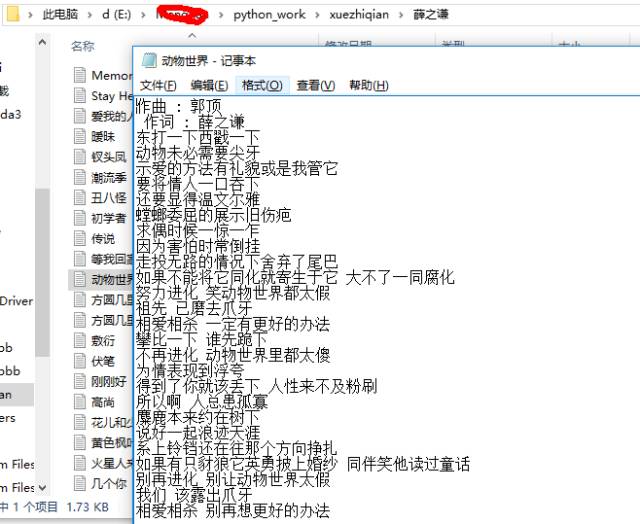Select the file named 传说
This screenshot has width=640, height=524.
[x=103, y=238]
